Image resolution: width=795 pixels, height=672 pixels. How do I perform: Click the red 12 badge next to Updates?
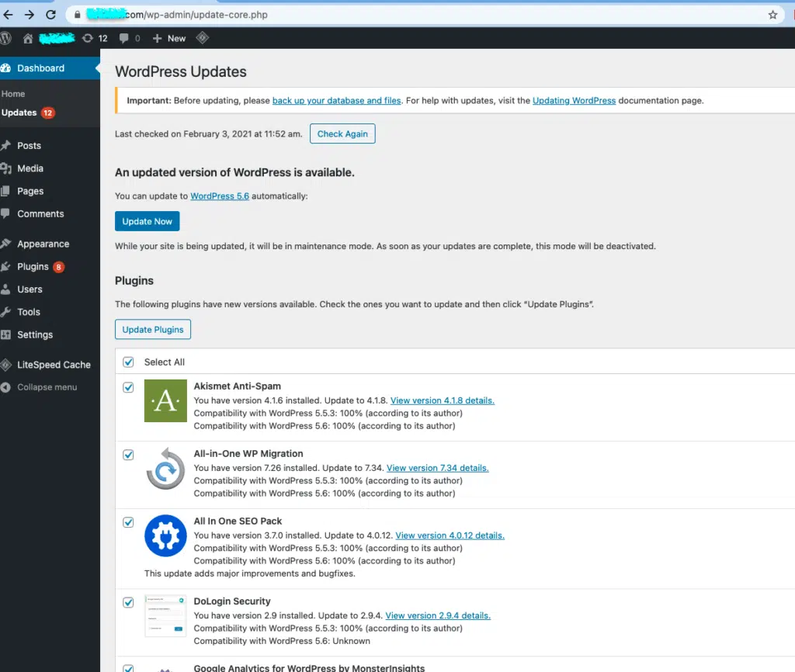47,113
